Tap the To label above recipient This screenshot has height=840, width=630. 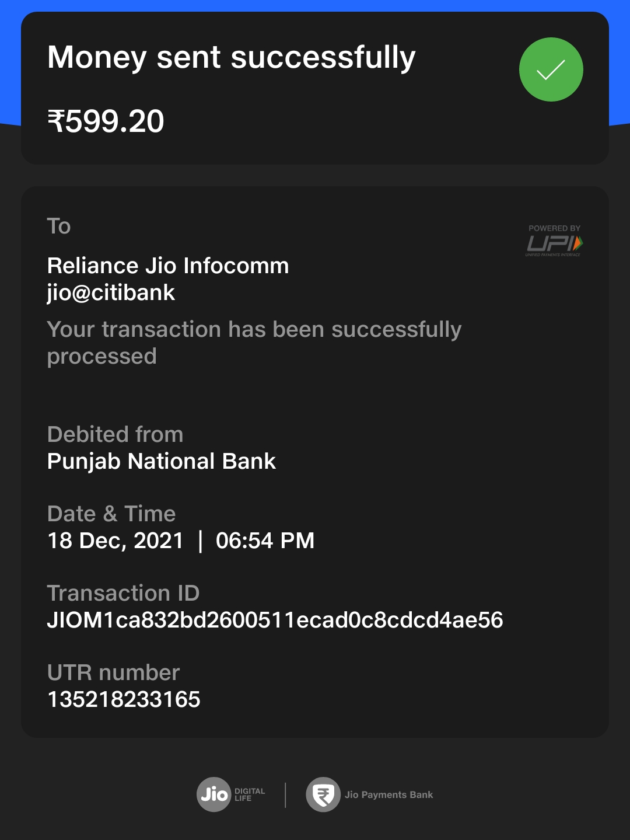click(59, 226)
